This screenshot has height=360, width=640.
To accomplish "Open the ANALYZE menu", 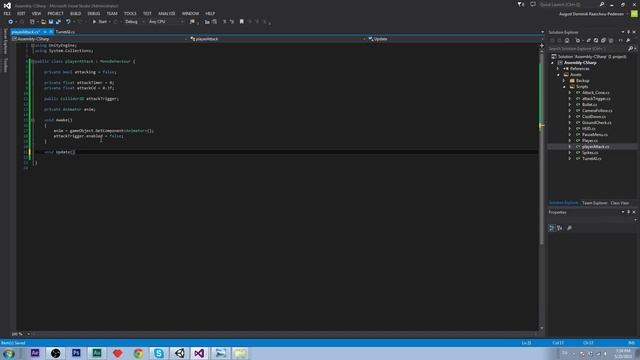I will coord(167,13).
